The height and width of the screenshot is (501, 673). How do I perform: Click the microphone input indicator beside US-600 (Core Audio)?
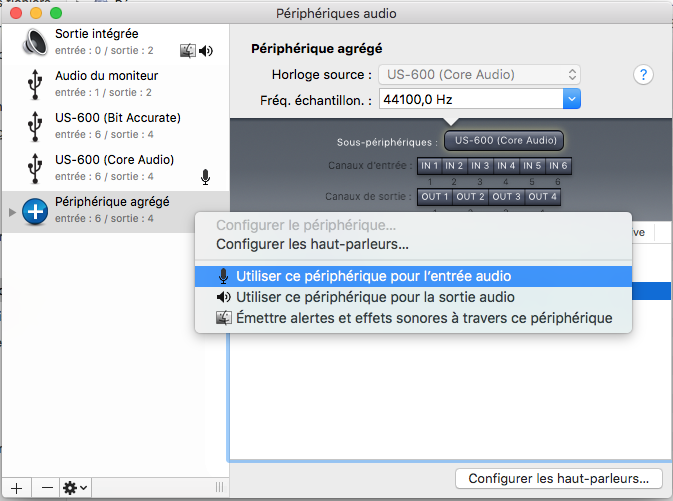click(206, 177)
